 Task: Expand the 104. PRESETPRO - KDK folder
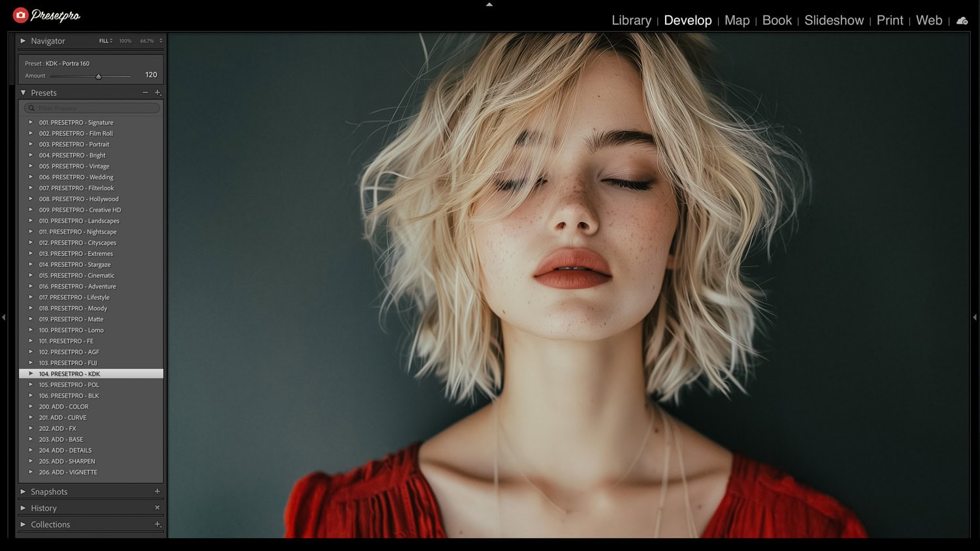pyautogui.click(x=31, y=373)
